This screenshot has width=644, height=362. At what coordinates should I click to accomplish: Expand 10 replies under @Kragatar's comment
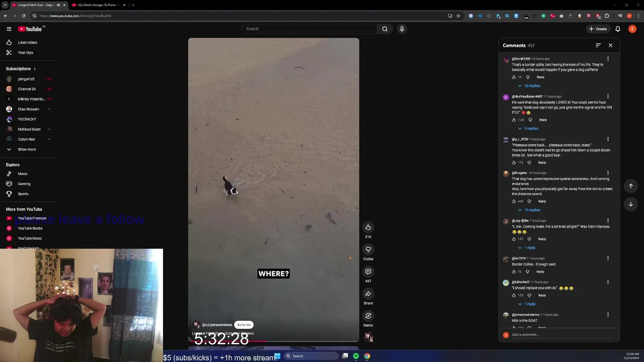coord(529,210)
